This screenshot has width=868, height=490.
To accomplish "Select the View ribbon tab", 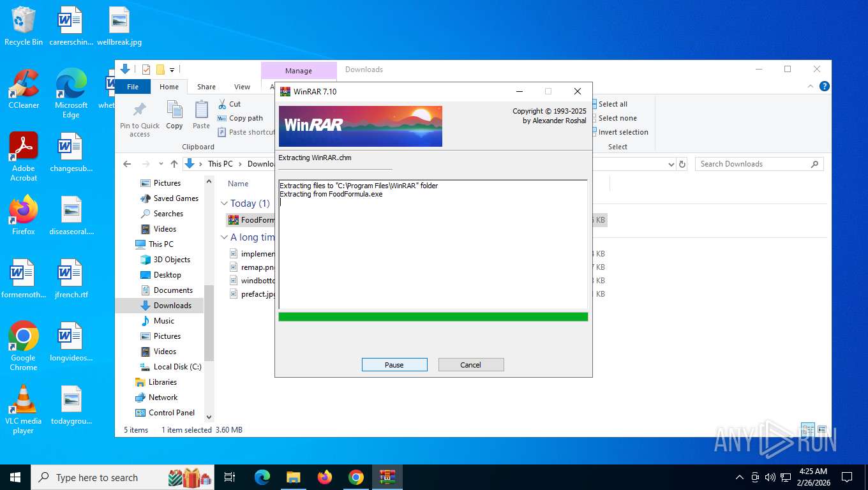I will coord(242,87).
